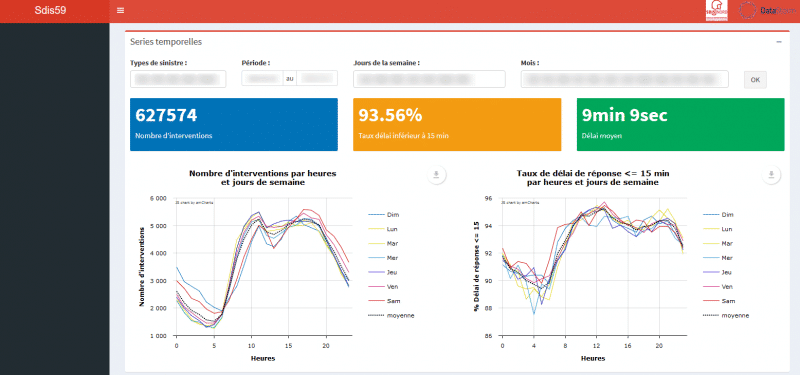Download the response delay rate chart
Screen dimensions: 800x375
pos(771,175)
